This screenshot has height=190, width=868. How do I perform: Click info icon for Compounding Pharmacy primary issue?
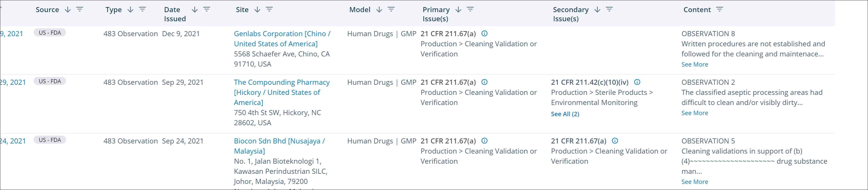tap(484, 82)
